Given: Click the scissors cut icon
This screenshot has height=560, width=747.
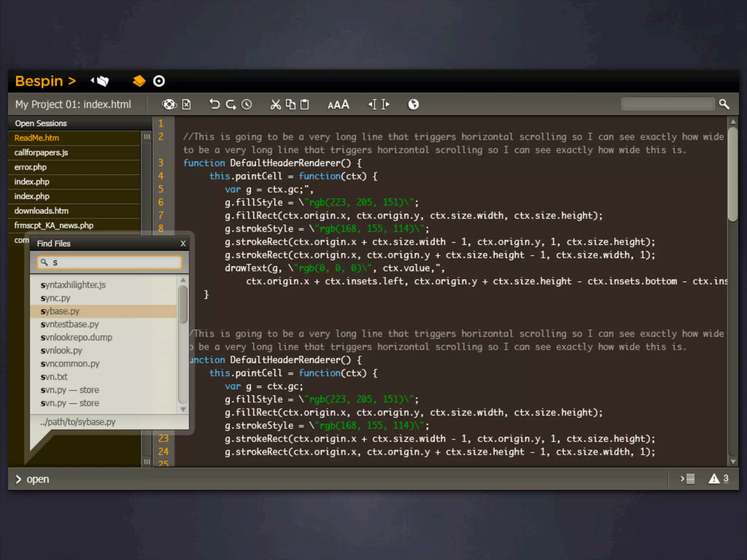Looking at the screenshot, I should click(x=275, y=105).
